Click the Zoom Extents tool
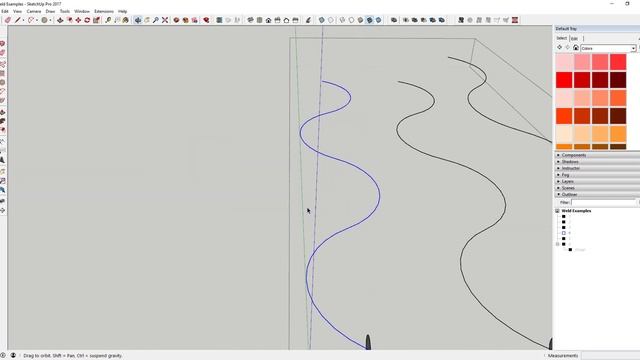This screenshot has width=640, height=360. point(165,20)
